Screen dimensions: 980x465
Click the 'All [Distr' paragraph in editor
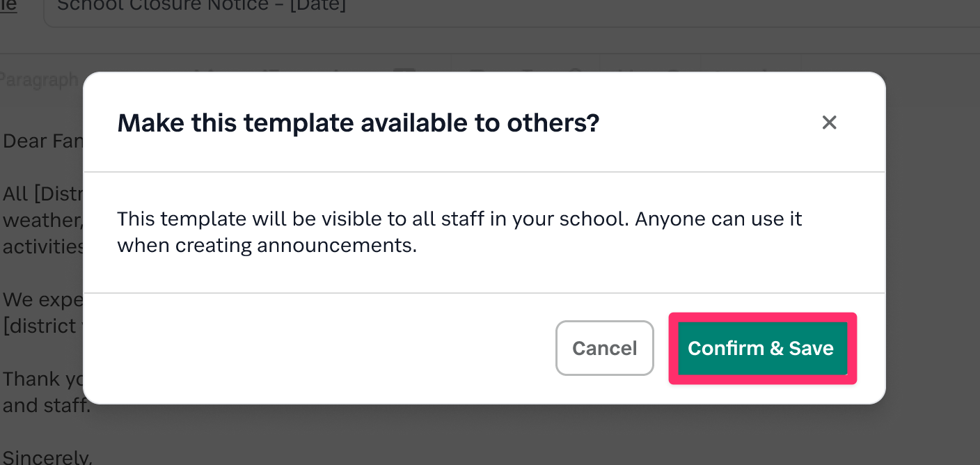(x=42, y=194)
